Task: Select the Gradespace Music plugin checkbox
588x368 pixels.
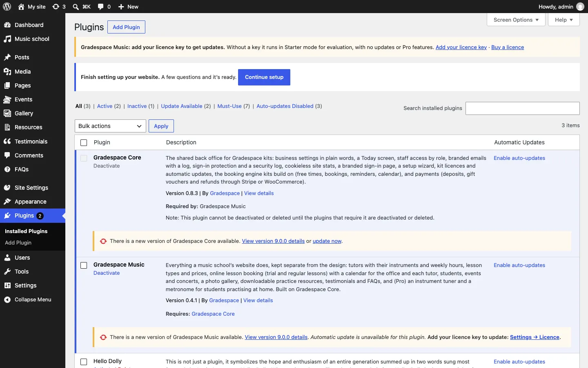Action: 84,265
